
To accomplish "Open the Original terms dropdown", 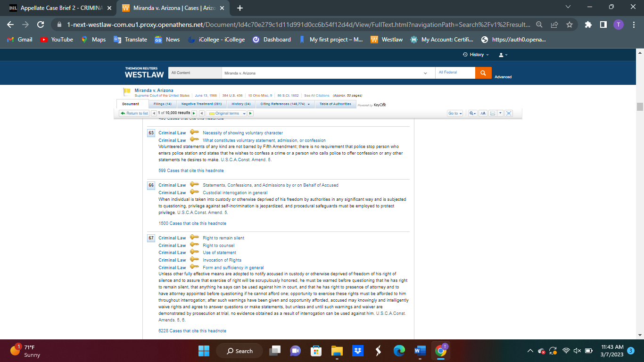I will click(227, 113).
